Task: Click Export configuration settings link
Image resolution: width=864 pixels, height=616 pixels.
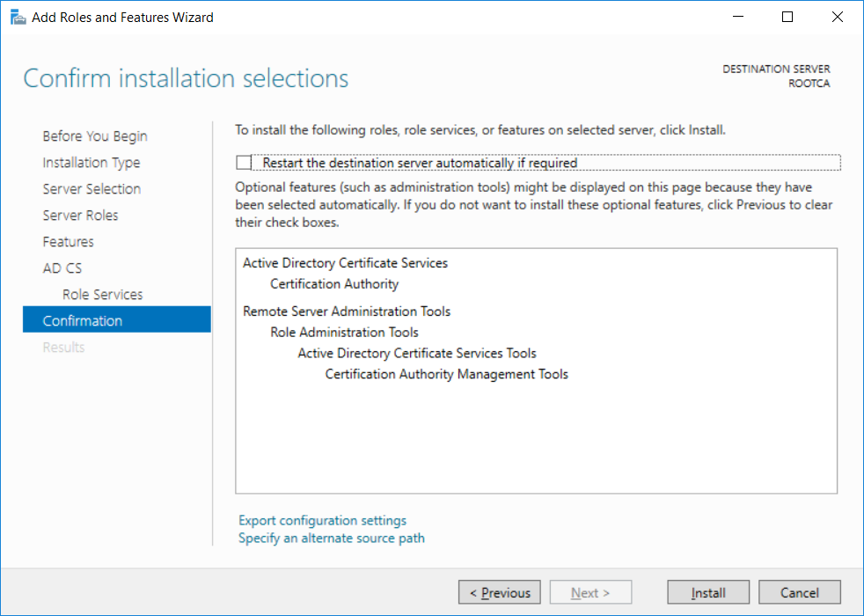Action: pos(322,521)
